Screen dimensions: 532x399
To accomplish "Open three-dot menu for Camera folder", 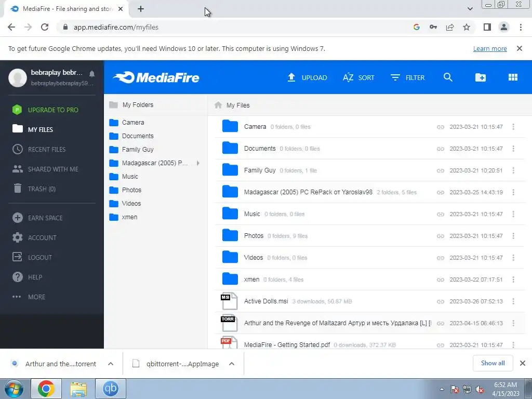I will [513, 127].
